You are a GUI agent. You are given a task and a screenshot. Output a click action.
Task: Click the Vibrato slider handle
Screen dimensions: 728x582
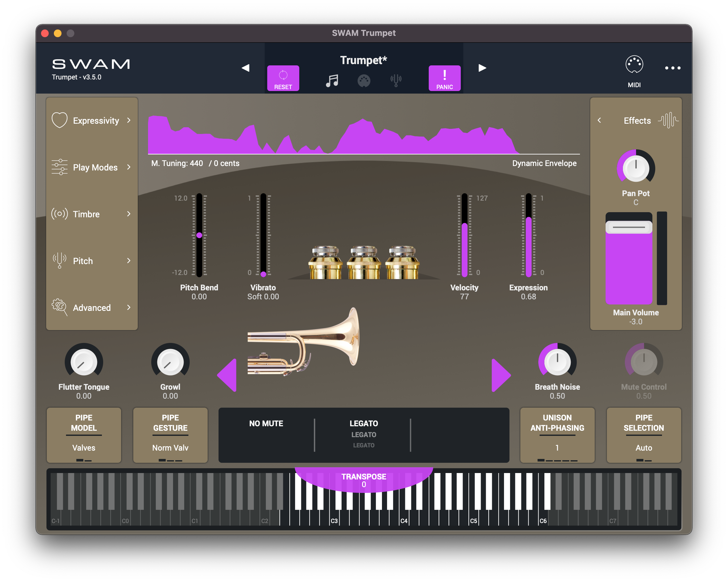[263, 274]
